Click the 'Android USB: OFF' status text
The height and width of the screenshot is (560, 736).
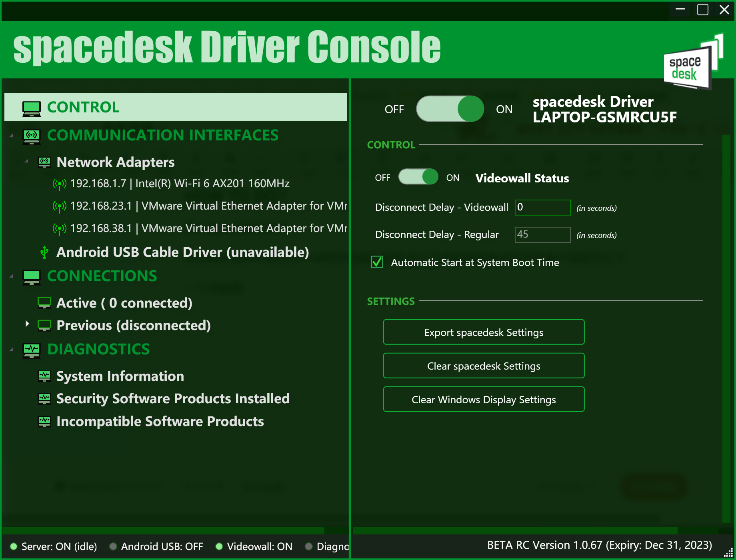(162, 546)
